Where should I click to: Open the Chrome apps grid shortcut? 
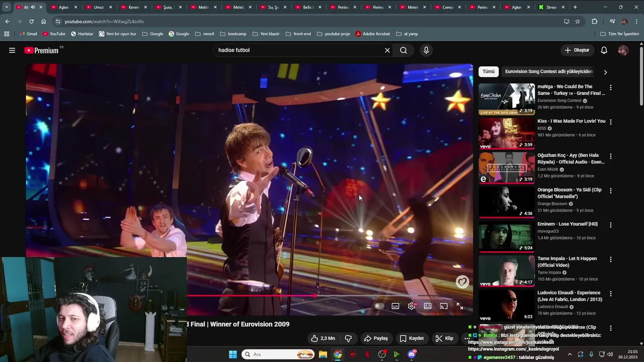tap(7, 34)
